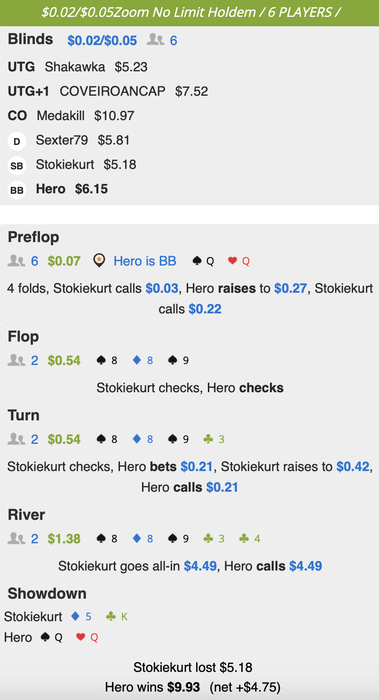Open the $0.02/$0.05 blinds link
Viewport: 379px width, 700px height.
pos(102,41)
